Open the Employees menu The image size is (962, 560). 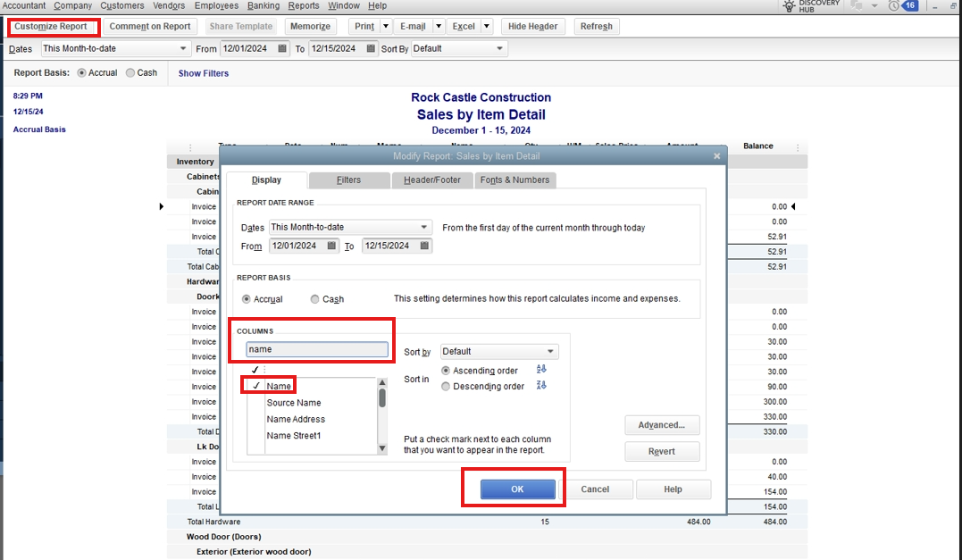216,5
